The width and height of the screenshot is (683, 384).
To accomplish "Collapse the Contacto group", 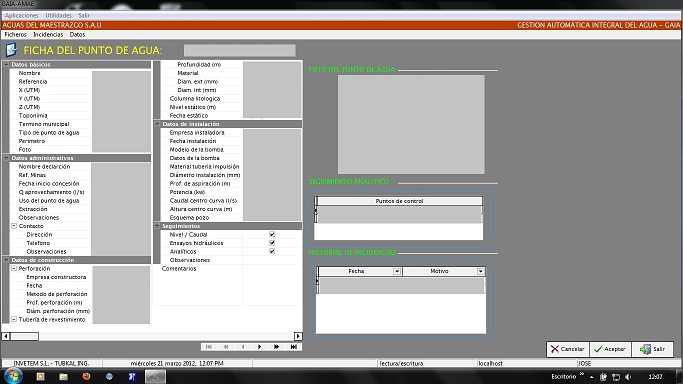I will [x=14, y=226].
